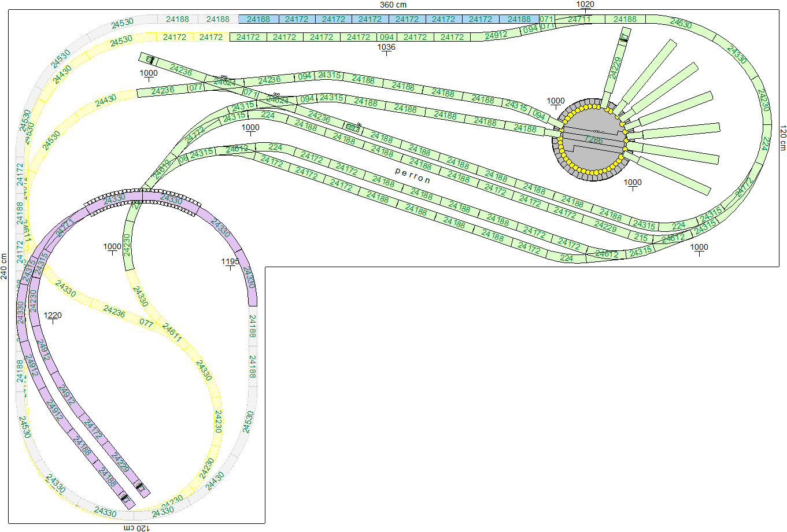Click the green 24330 curved track
This screenshot has width=787, height=532.
(737, 55)
